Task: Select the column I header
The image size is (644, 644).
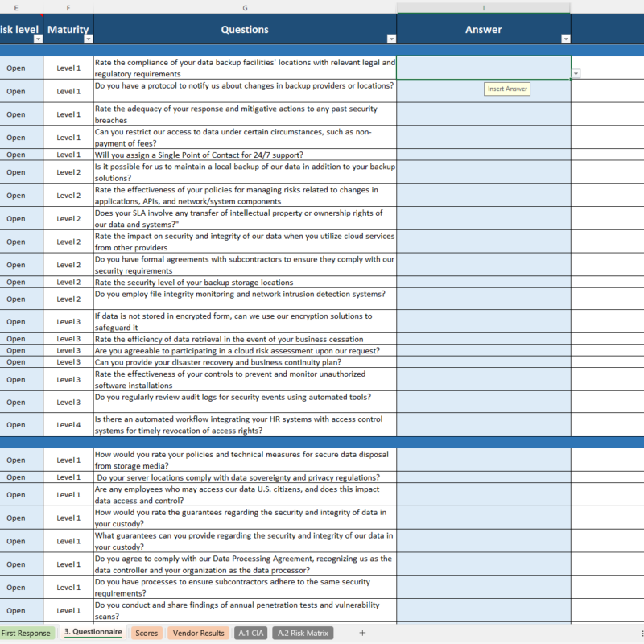Action: 483,8
